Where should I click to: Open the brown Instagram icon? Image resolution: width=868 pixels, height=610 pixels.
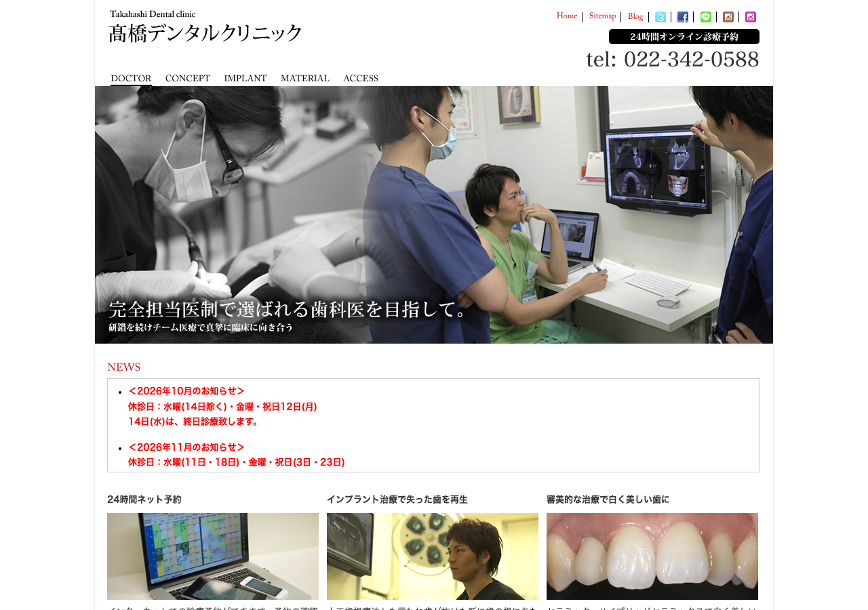coord(728,17)
